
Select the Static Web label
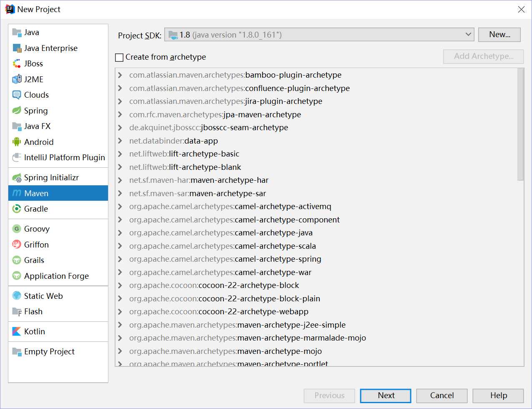[43, 296]
